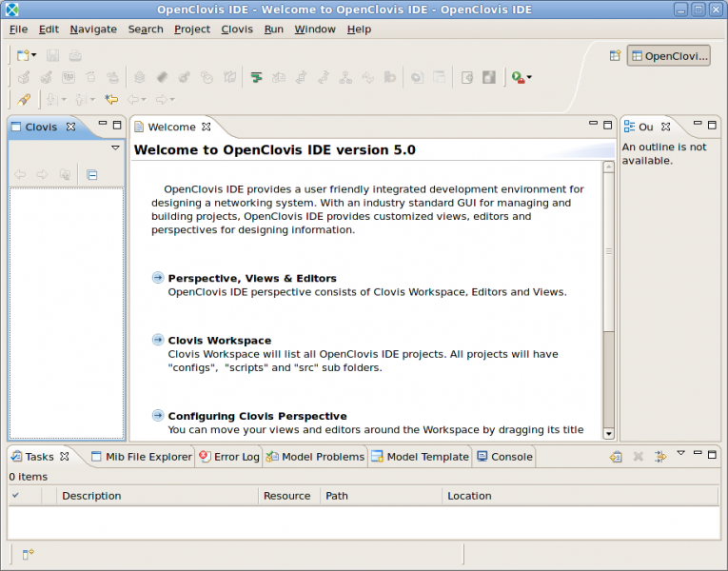Click the Delete X icon in the Tasks toolbar
Image resolution: width=728 pixels, height=571 pixels.
(639, 457)
